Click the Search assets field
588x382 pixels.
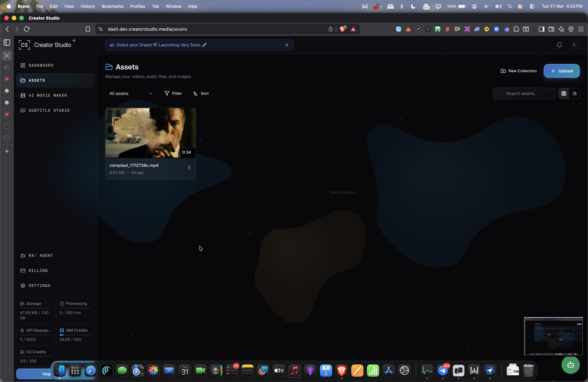click(x=524, y=93)
